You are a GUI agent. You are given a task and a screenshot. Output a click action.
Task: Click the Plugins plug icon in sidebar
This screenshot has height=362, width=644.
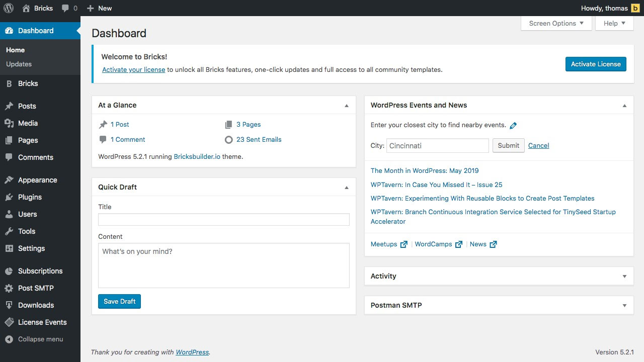[x=9, y=197]
